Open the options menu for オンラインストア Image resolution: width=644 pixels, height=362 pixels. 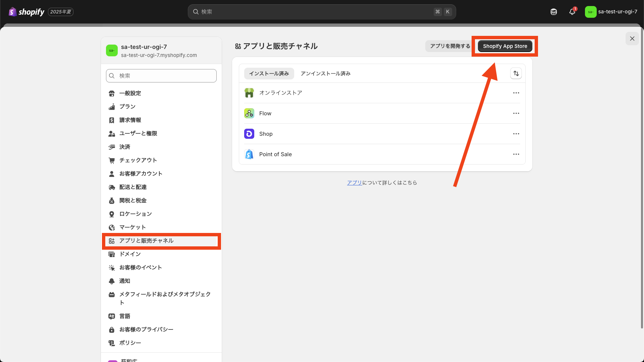tap(516, 93)
